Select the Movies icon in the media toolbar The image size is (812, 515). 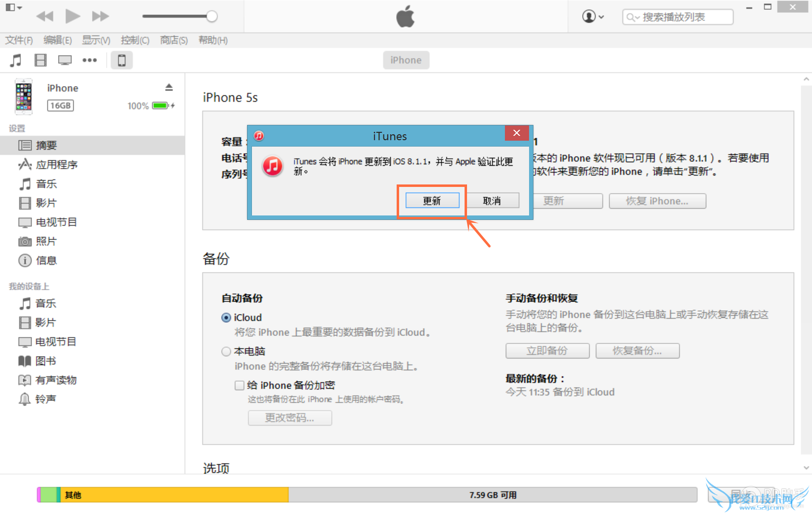click(x=40, y=60)
